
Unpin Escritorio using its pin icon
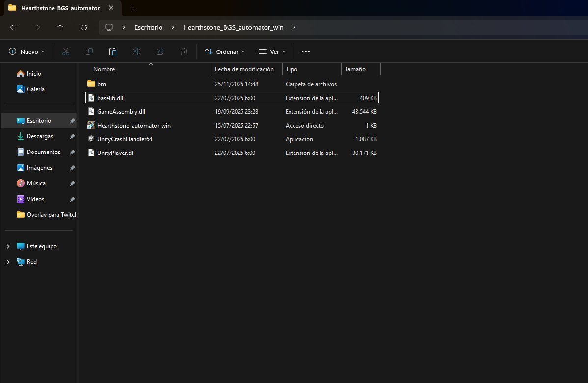(x=72, y=121)
